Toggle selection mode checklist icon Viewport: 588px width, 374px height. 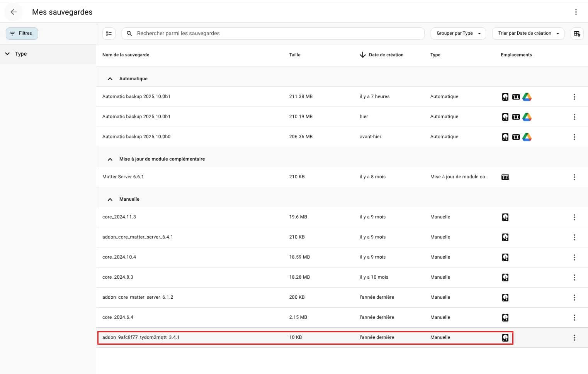pyautogui.click(x=109, y=34)
